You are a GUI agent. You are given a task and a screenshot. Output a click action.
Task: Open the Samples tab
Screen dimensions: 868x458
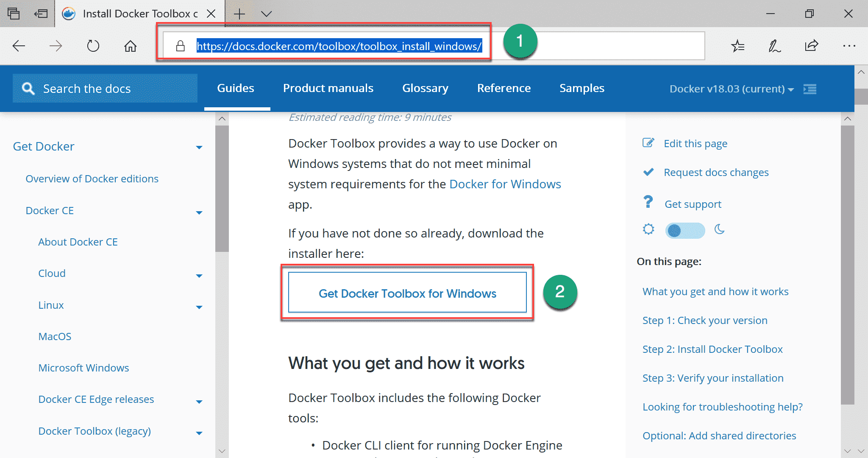(581, 88)
